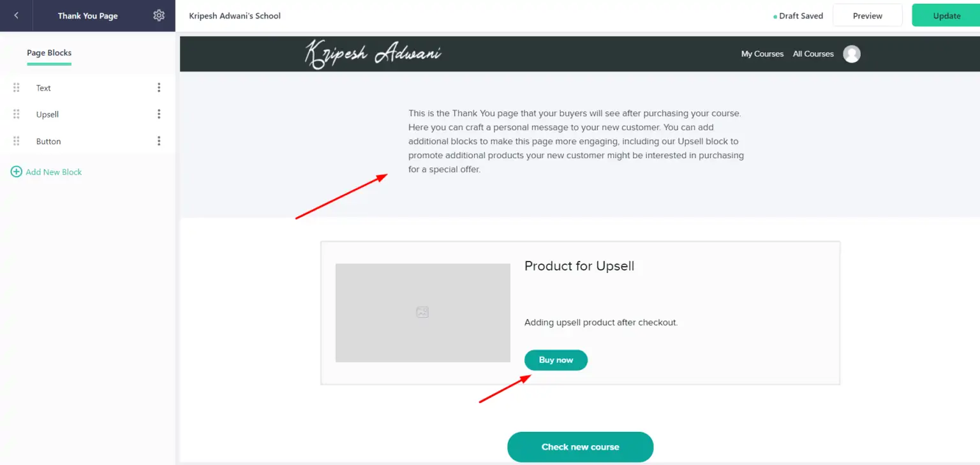Click the back arrow in the sidebar header
This screenshot has width=980, height=465.
coord(16,15)
